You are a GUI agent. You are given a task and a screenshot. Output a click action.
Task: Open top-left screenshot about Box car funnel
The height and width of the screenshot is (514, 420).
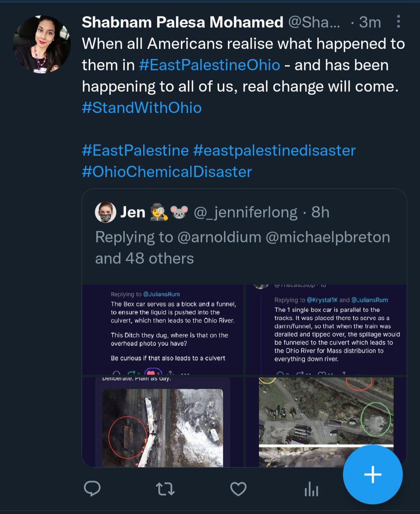coord(162,329)
